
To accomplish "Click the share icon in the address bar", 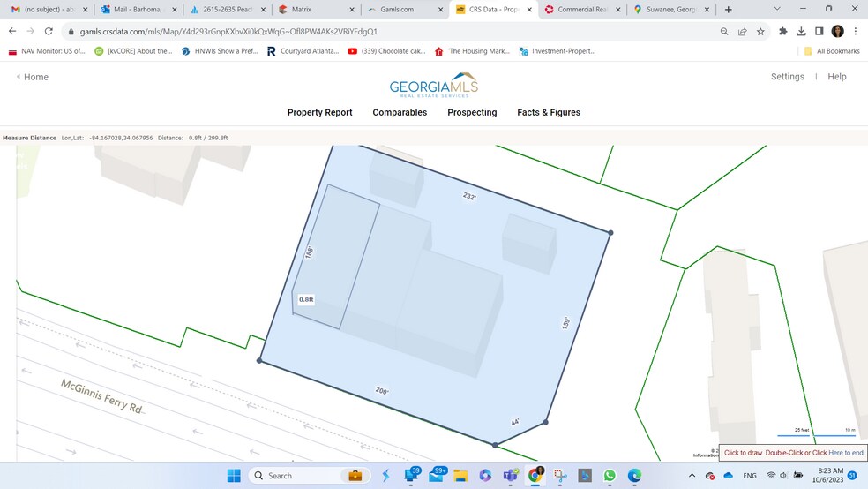I will (742, 31).
